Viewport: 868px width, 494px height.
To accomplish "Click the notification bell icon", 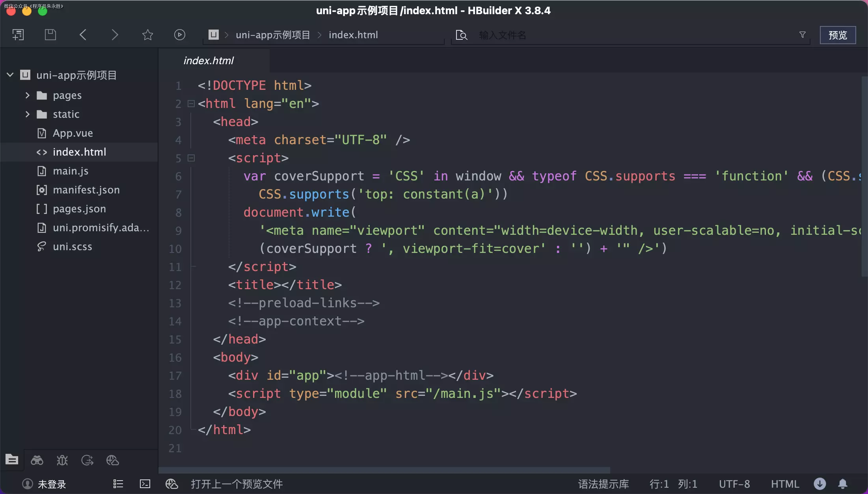I will point(842,484).
